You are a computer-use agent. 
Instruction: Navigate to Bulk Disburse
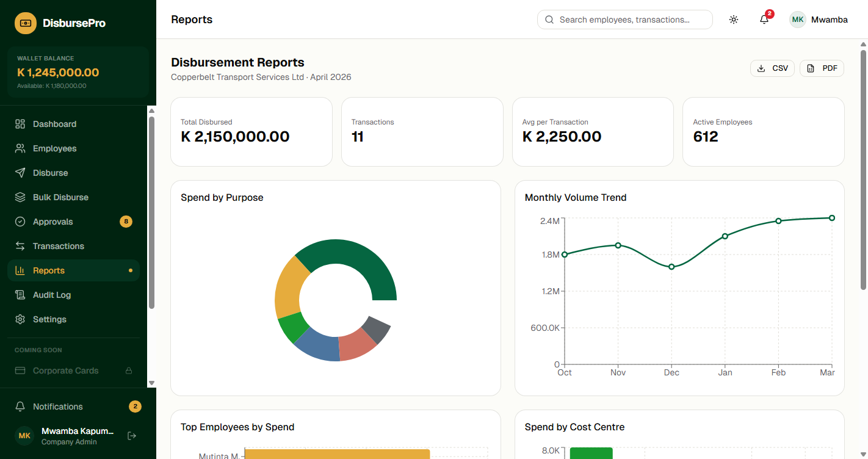tap(73, 197)
